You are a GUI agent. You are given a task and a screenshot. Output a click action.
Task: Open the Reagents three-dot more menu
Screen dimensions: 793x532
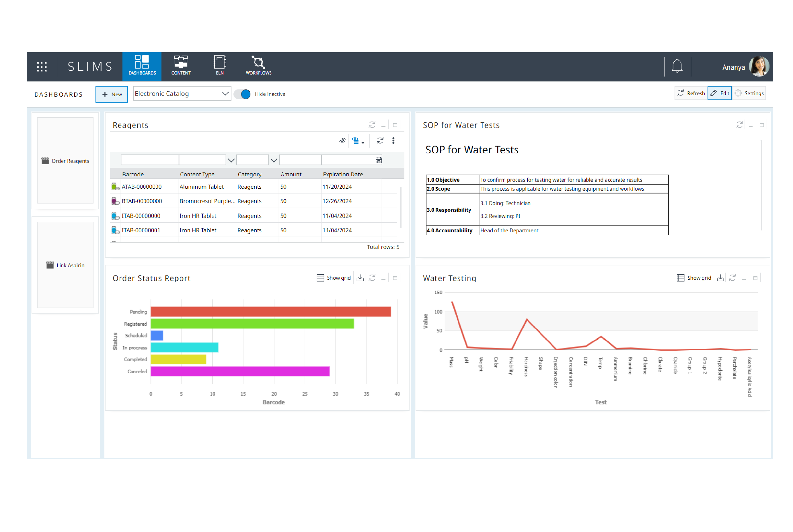pos(393,140)
